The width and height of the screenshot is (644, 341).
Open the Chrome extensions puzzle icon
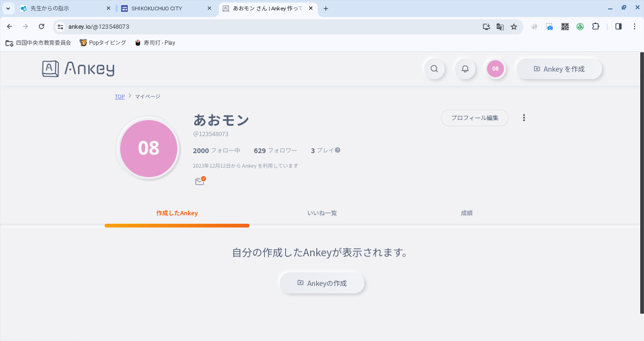595,27
